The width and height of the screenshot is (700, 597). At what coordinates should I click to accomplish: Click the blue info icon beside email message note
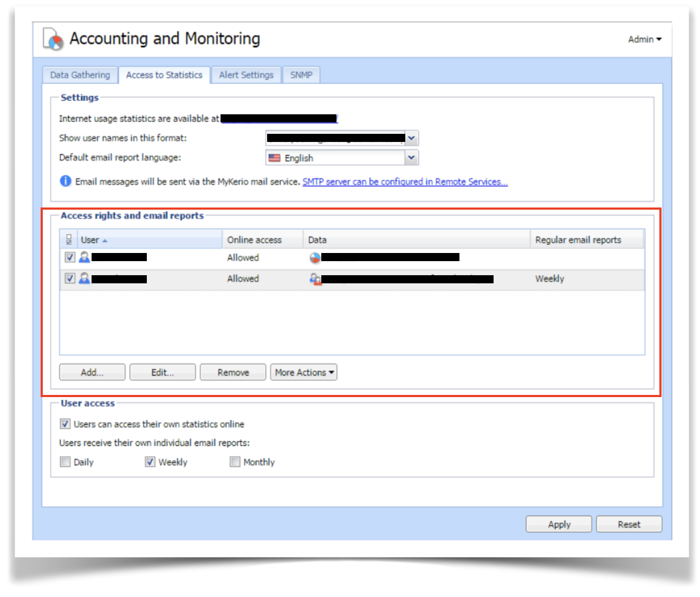point(66,181)
